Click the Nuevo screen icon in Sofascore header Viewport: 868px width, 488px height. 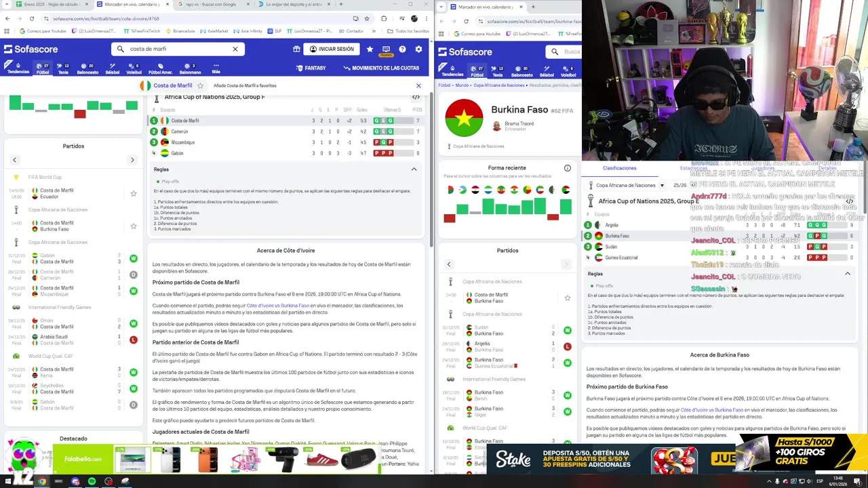click(x=386, y=49)
